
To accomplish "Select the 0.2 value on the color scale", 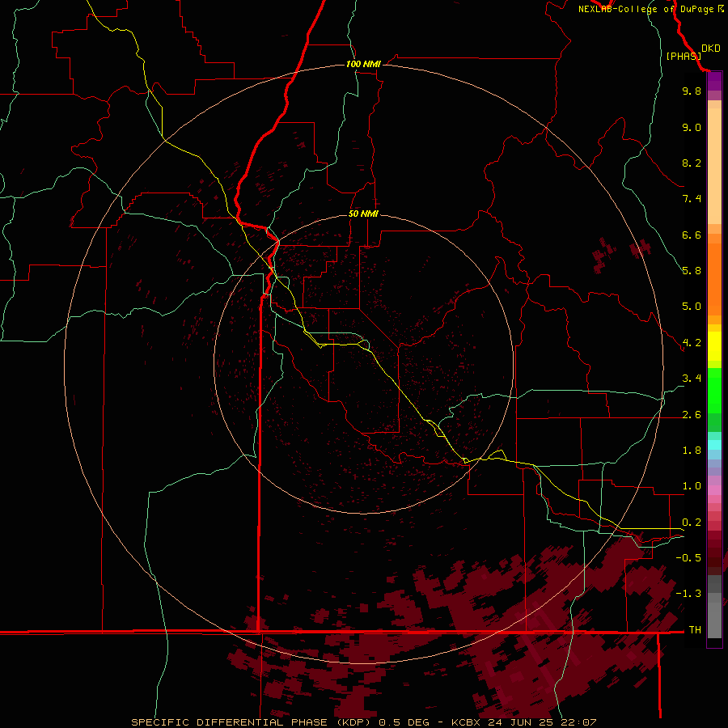I will pos(692,523).
